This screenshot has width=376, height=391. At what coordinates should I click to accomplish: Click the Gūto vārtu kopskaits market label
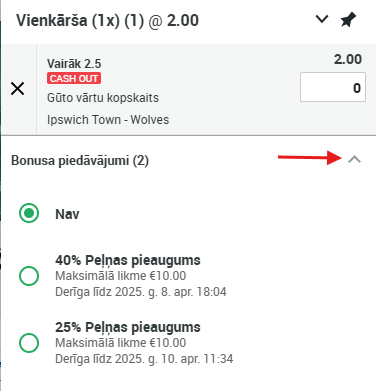point(103,98)
